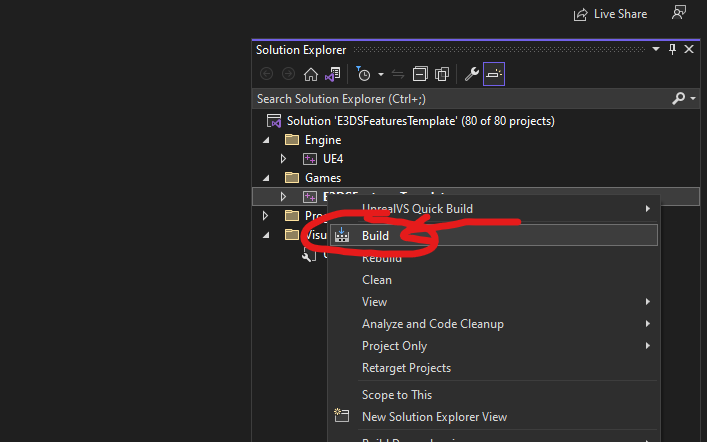This screenshot has width=707, height=442.
Task: Switch views with the Solution/Folder icon
Action: tap(333, 74)
